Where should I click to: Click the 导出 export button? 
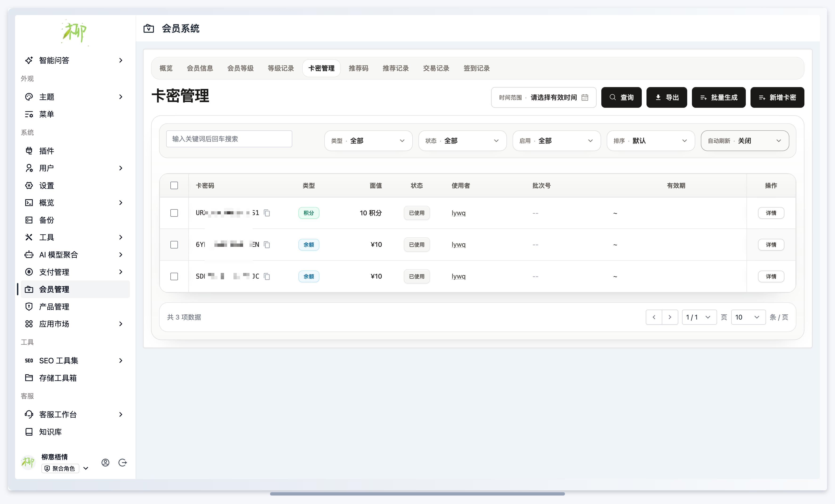666,98
